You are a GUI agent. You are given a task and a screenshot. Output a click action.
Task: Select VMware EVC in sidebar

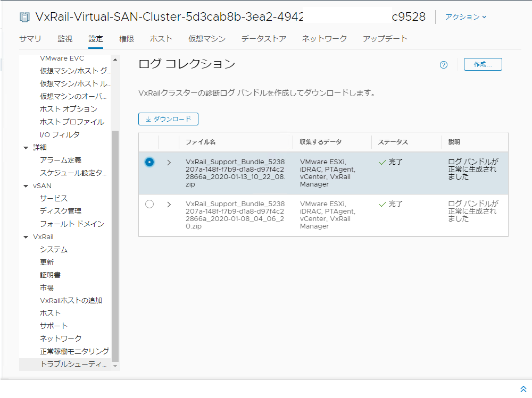click(62, 58)
